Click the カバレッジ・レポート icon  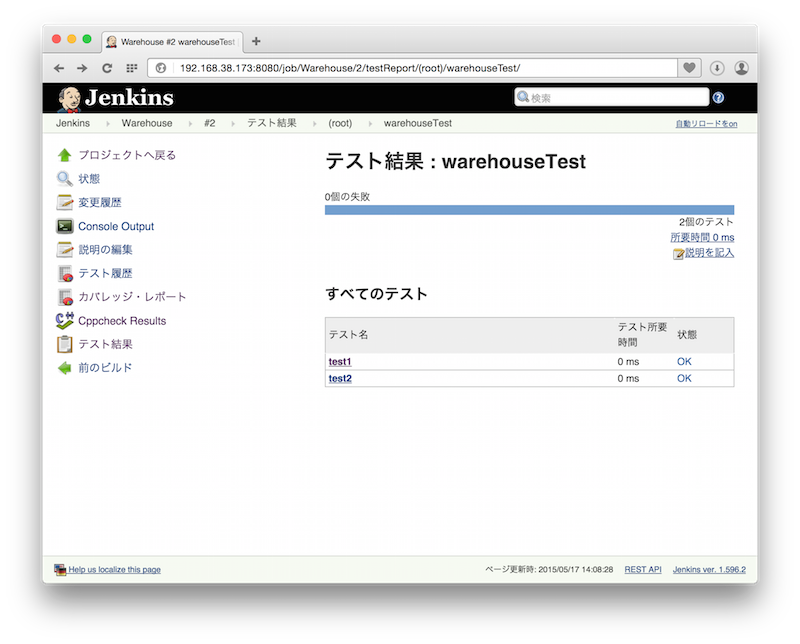(63, 298)
